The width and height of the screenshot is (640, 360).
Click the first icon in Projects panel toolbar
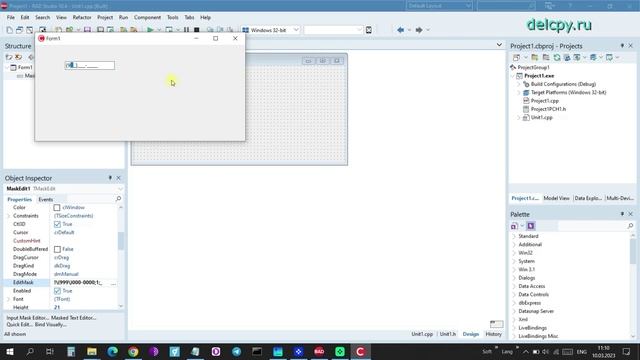(516, 58)
